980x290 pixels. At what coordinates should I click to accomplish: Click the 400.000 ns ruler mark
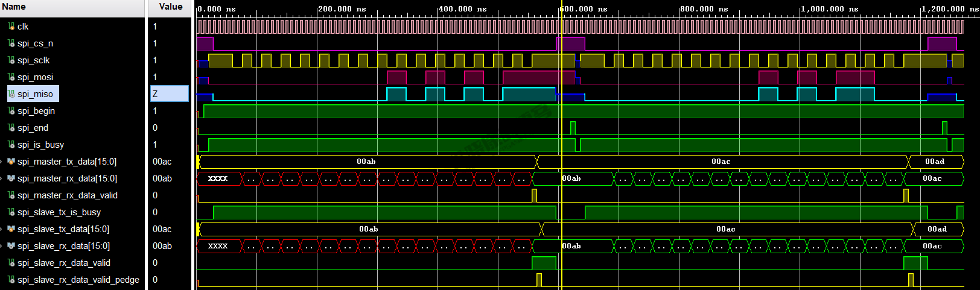click(x=462, y=9)
